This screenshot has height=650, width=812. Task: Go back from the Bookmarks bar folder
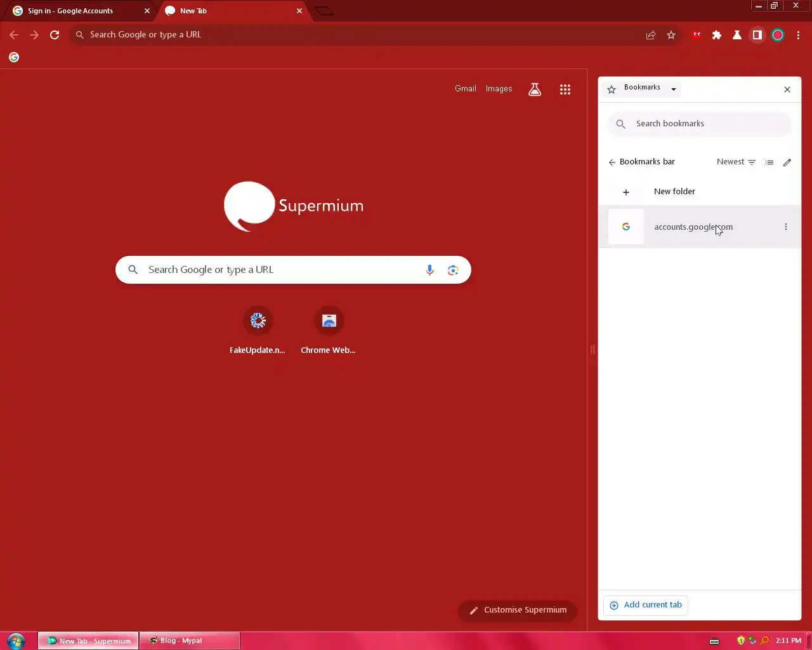[612, 162]
